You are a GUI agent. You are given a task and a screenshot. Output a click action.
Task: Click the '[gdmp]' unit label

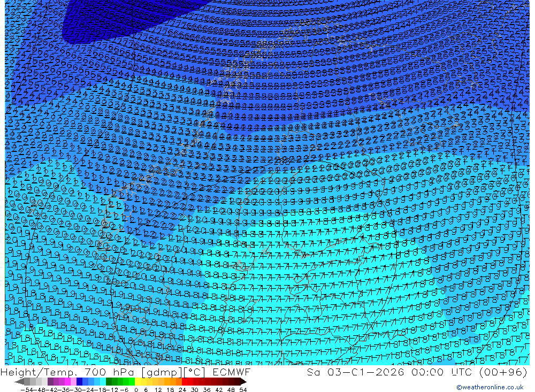pos(162,372)
